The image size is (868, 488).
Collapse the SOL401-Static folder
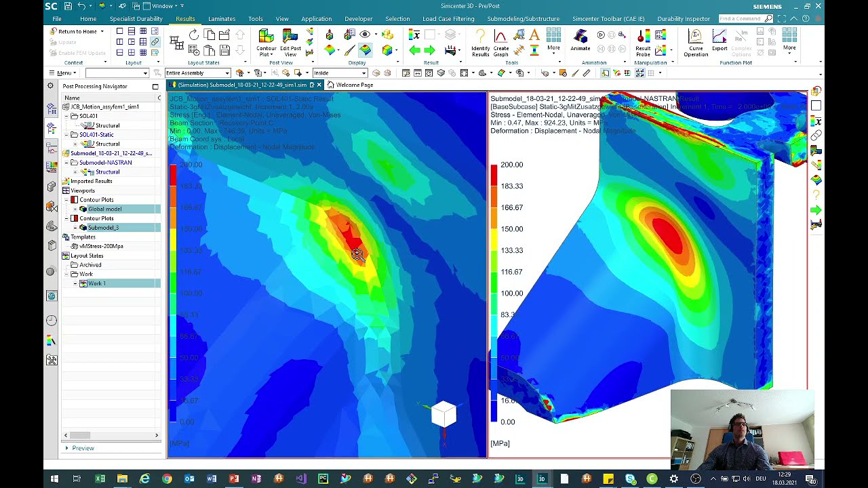click(67, 135)
